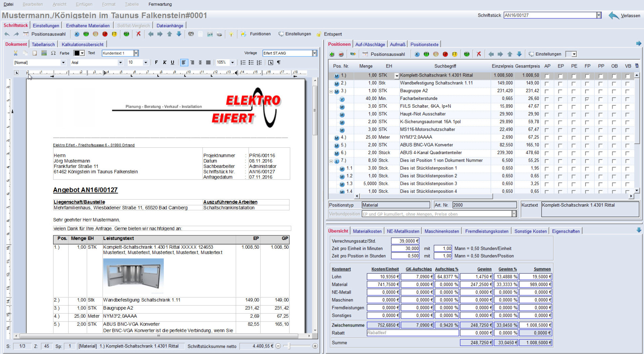This screenshot has height=354, width=644.
Task: Click Positionsauswahl in left toolbar
Action: (44, 34)
